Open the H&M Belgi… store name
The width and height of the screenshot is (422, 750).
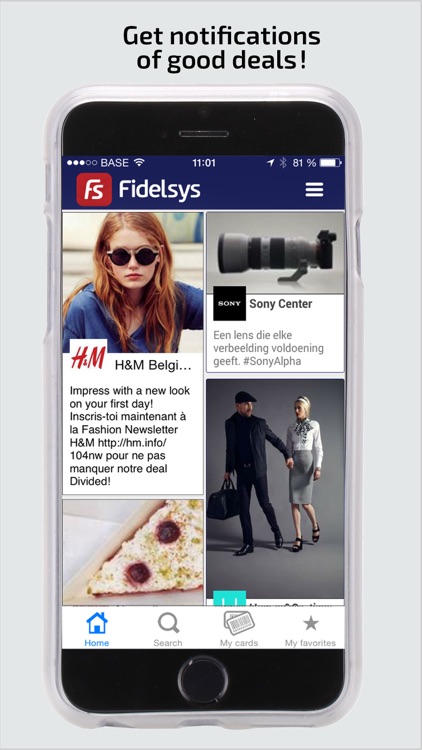click(153, 366)
